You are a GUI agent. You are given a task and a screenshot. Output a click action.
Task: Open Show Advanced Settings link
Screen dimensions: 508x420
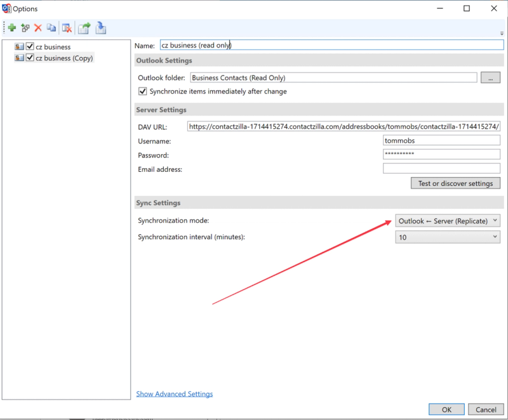point(174,394)
